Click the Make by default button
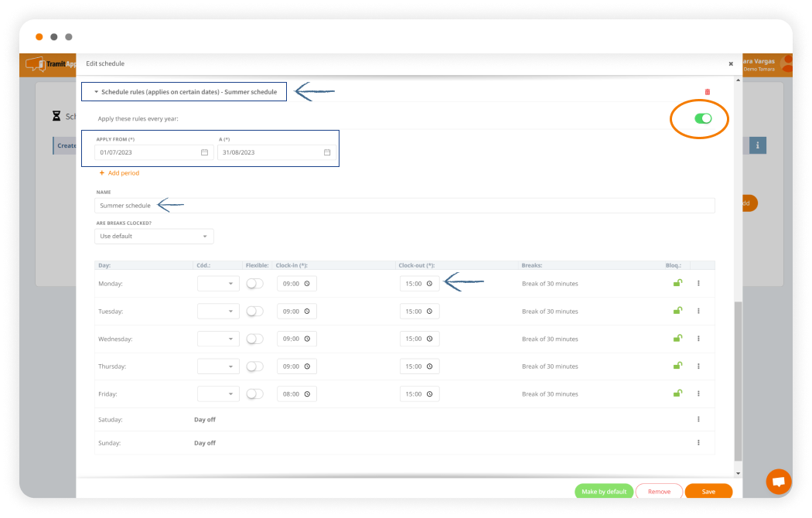 (x=604, y=492)
